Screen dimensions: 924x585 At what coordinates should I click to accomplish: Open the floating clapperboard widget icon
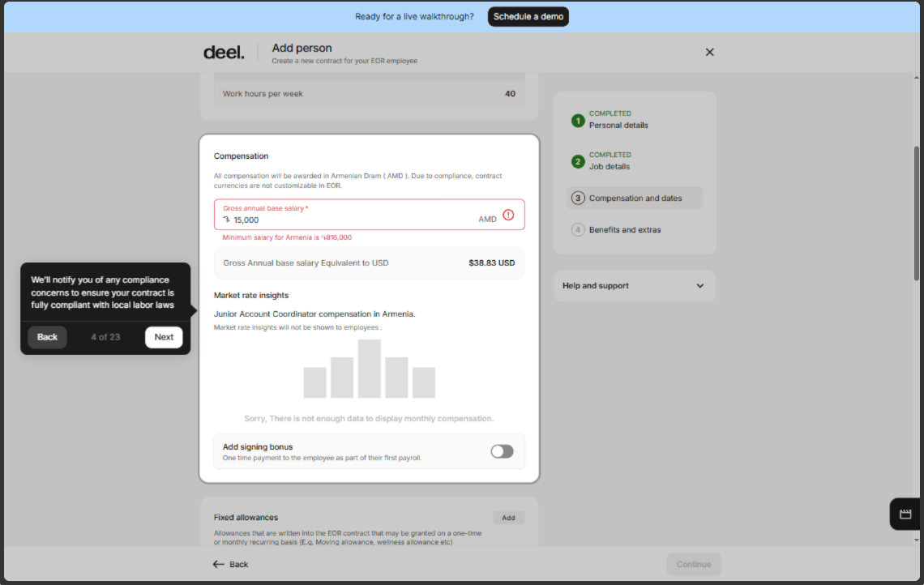tap(905, 514)
